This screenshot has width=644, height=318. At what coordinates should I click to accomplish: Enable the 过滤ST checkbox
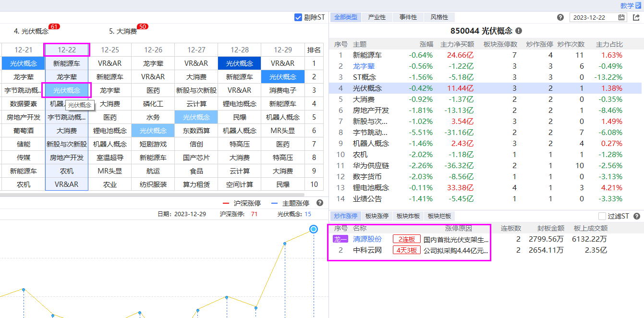602,216
